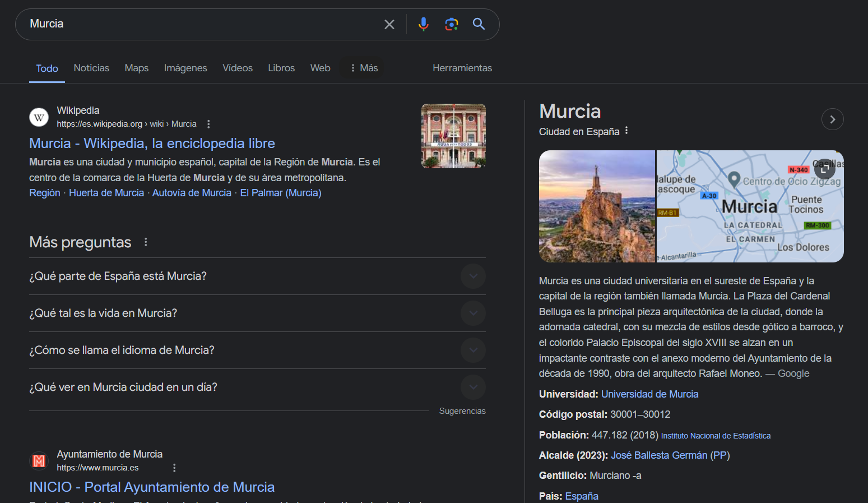868x503 pixels.
Task: Open Google Lens image search icon
Action: tap(452, 24)
